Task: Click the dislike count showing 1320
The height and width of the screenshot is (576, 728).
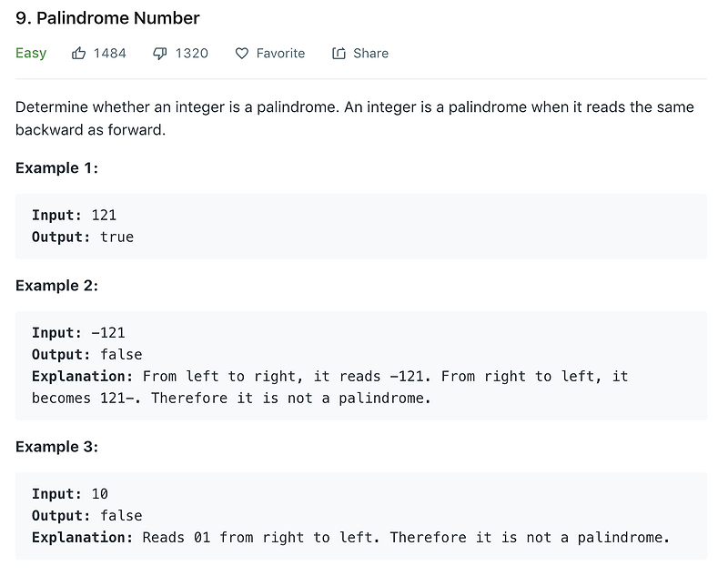Action: click(x=191, y=53)
